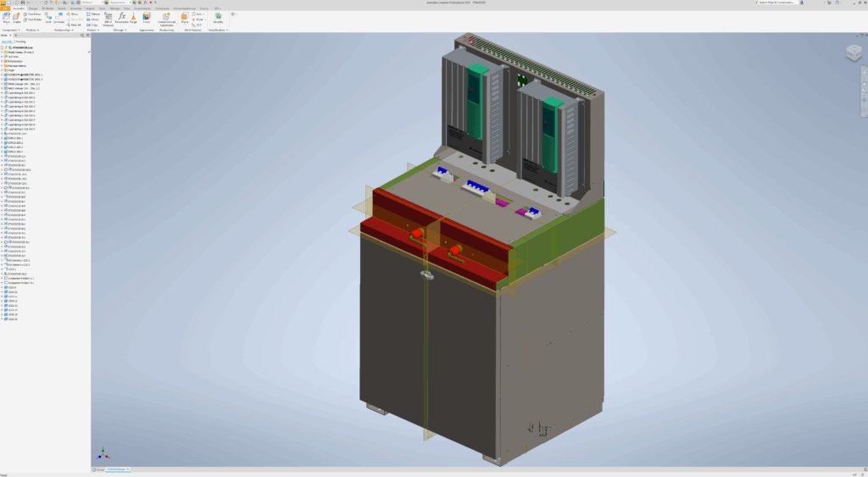
Task: Select the Create component tool
Action: tap(17, 19)
